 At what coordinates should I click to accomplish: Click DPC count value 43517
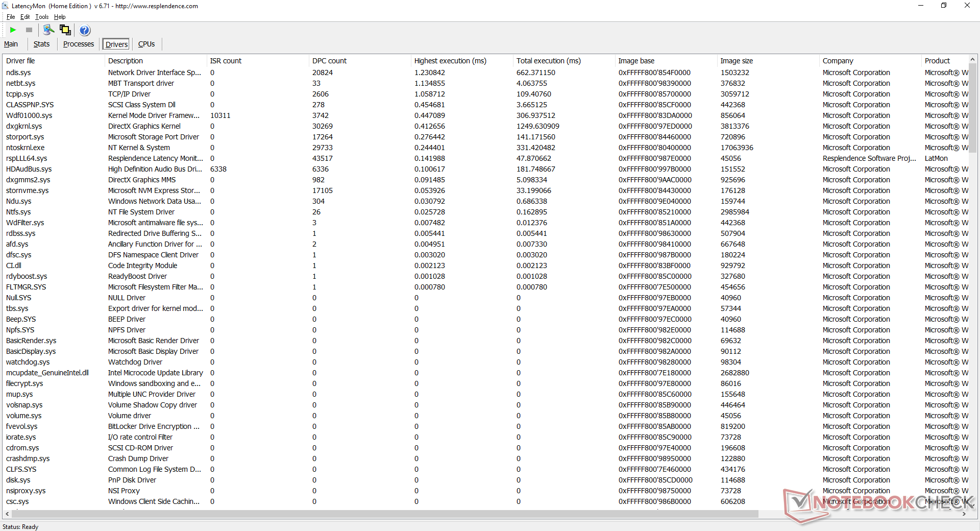323,158
